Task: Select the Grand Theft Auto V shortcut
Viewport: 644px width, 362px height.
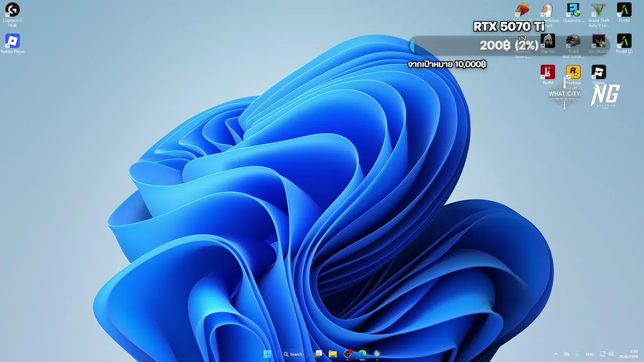Action: [x=599, y=15]
